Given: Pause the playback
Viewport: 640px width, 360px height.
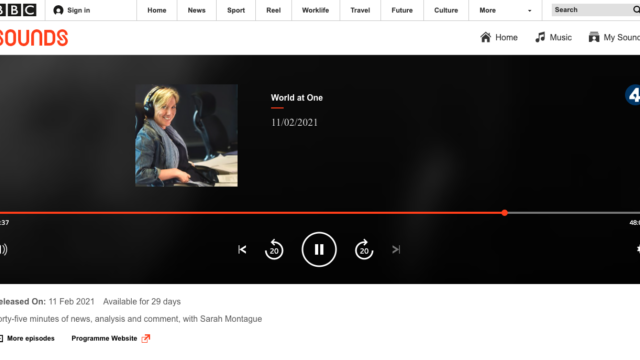Looking at the screenshot, I should (319, 249).
